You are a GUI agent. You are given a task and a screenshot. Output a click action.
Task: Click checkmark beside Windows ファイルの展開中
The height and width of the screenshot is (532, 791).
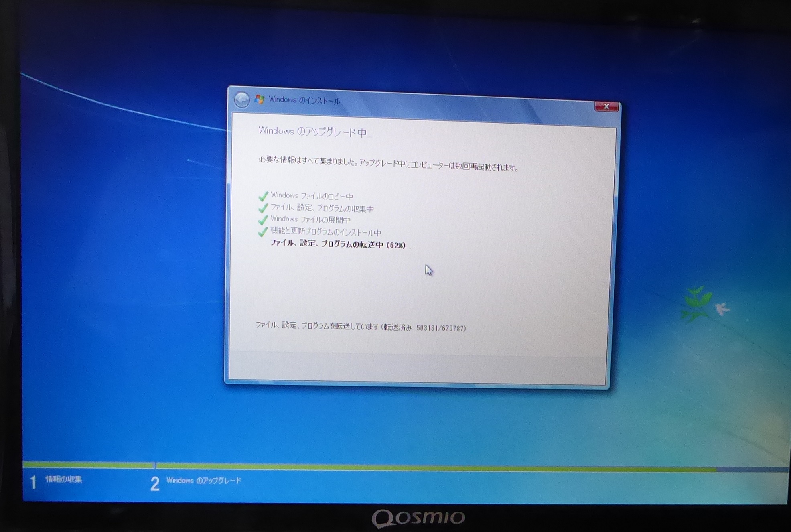click(263, 220)
